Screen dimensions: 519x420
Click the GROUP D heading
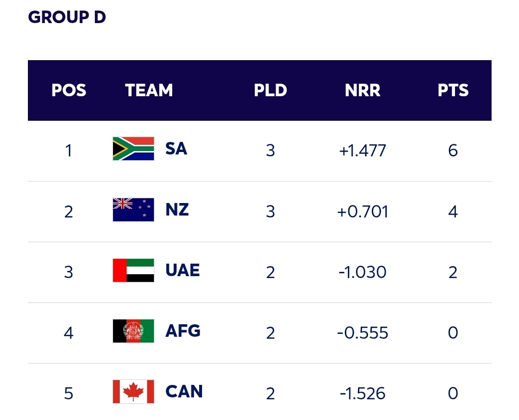(67, 17)
